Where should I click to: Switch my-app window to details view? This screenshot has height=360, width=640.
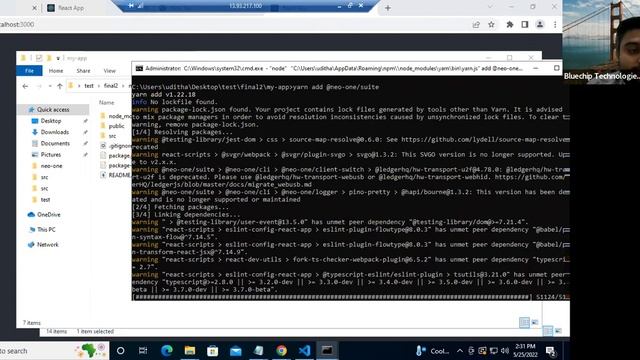[x=524, y=322]
